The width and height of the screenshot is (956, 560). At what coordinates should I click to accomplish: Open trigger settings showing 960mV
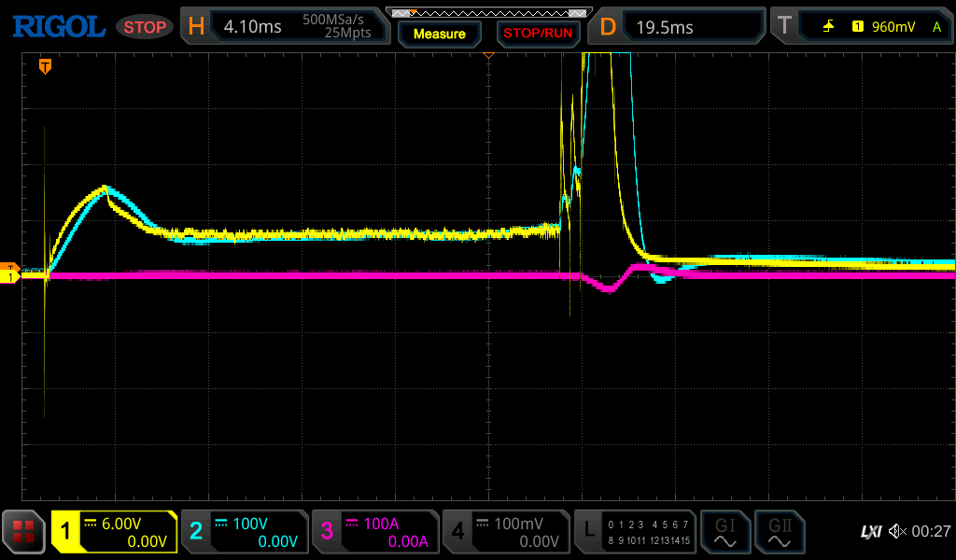point(860,27)
